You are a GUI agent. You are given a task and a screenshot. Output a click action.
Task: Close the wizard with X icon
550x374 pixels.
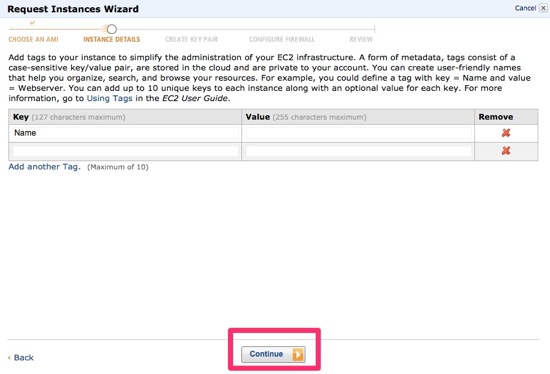[x=543, y=8]
